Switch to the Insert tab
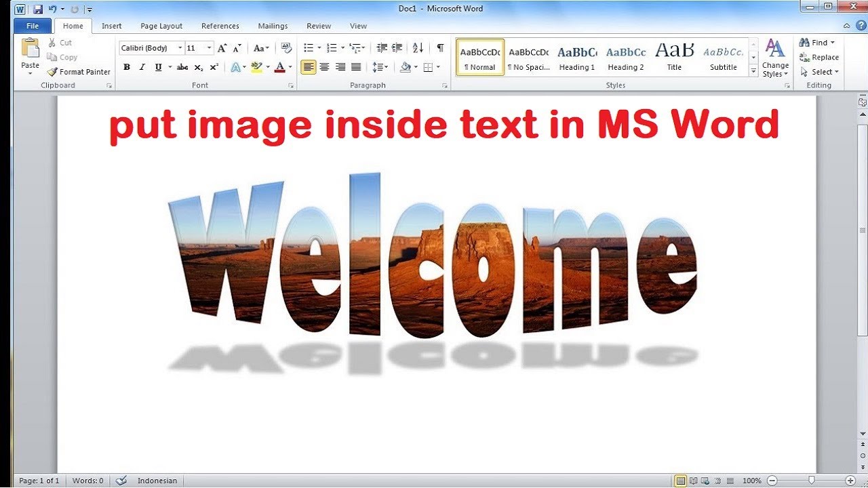The image size is (868, 488). (112, 26)
